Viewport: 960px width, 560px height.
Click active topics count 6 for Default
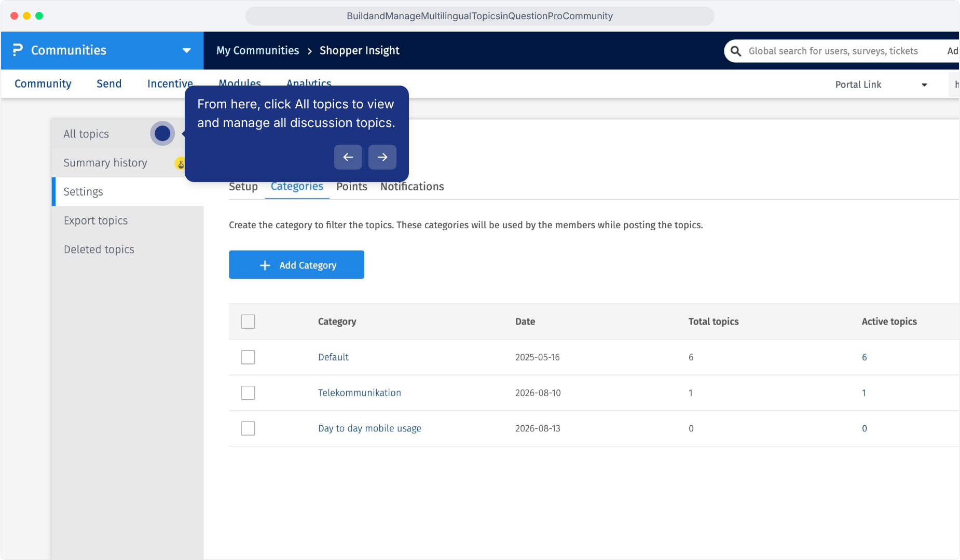tap(865, 357)
